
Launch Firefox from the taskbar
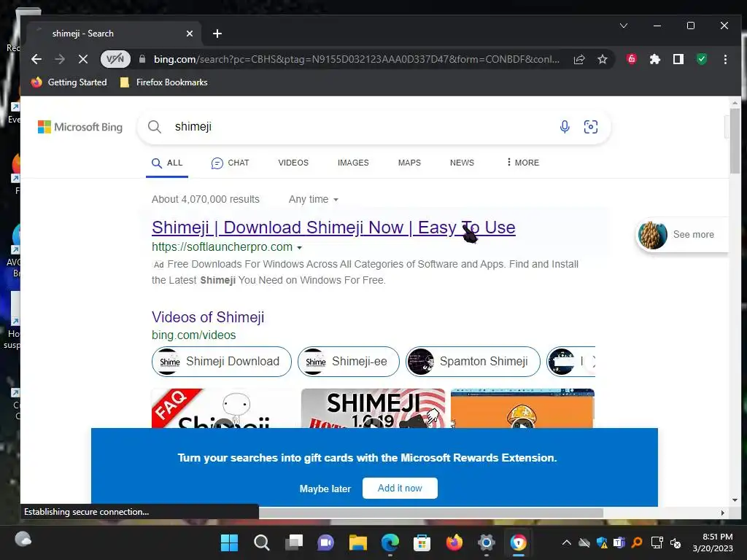454,542
